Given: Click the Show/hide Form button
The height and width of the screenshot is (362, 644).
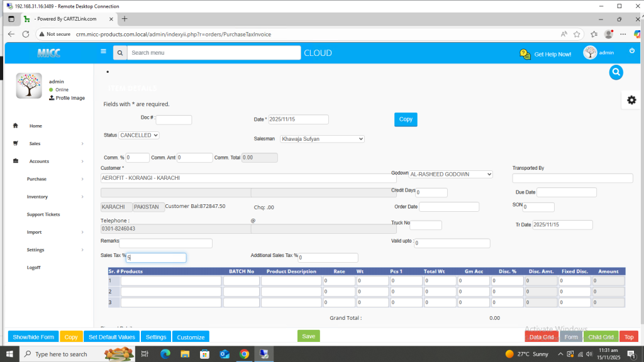Looking at the screenshot, I should [x=33, y=337].
